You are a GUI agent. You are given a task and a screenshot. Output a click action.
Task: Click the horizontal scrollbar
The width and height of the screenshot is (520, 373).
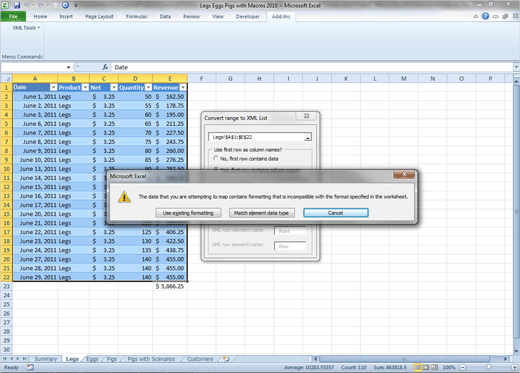pos(404,359)
